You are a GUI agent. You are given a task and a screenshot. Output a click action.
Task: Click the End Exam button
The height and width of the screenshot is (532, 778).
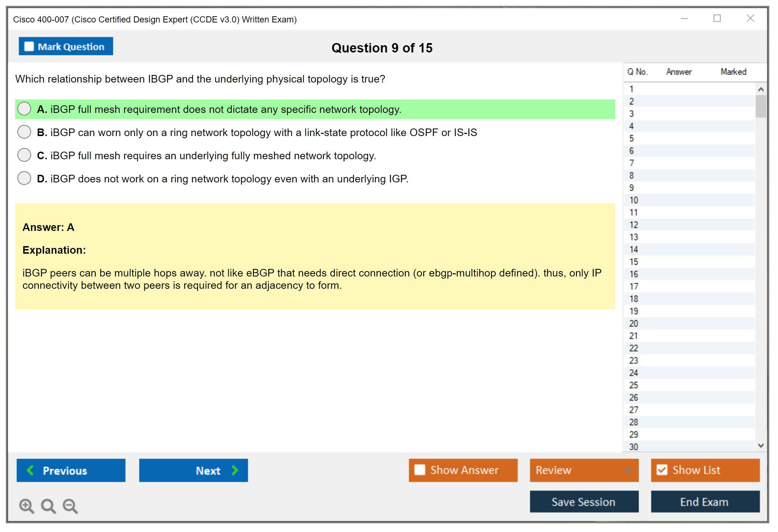point(705,502)
